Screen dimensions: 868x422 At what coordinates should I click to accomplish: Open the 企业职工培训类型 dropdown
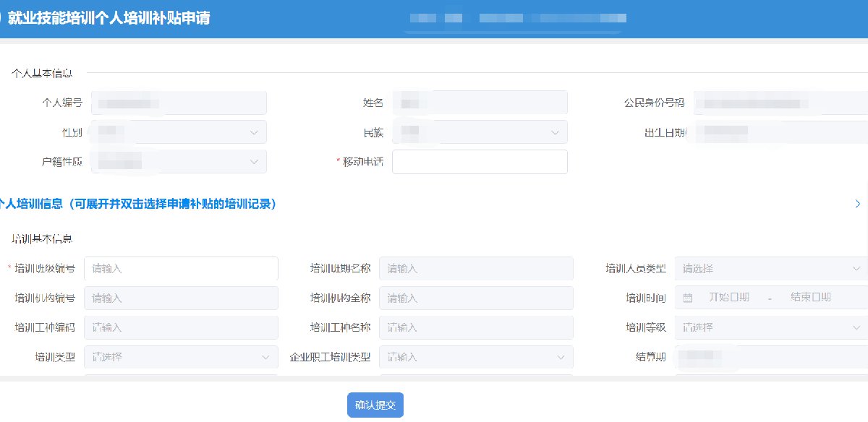coord(476,357)
